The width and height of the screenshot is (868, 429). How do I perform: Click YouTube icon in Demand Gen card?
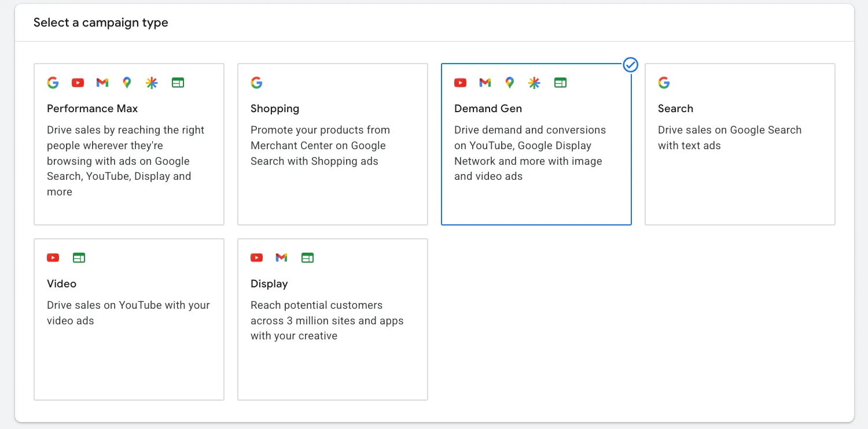460,83
